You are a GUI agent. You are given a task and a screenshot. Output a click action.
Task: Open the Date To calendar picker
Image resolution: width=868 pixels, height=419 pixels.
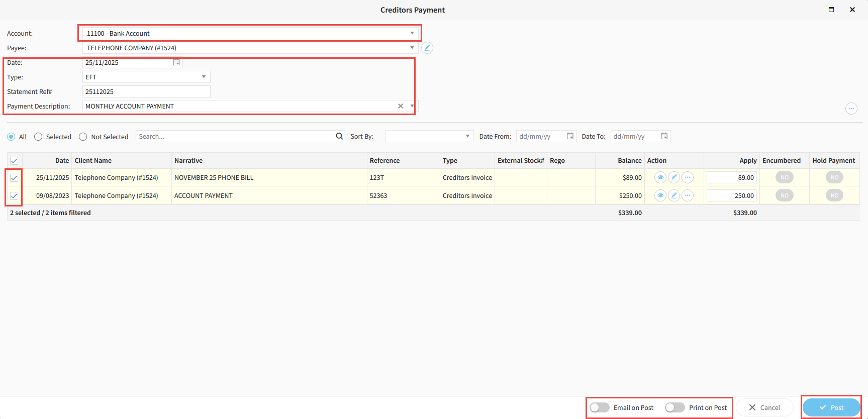point(664,136)
